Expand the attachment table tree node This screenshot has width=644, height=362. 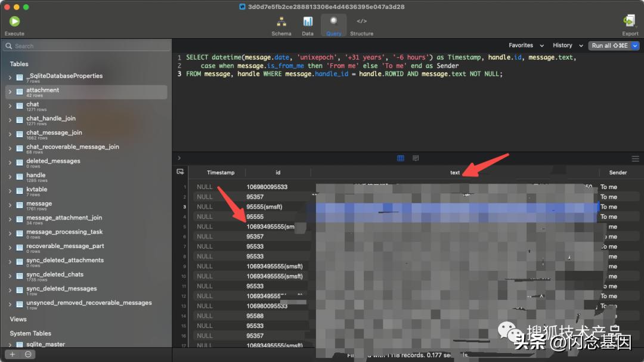coord(10,92)
